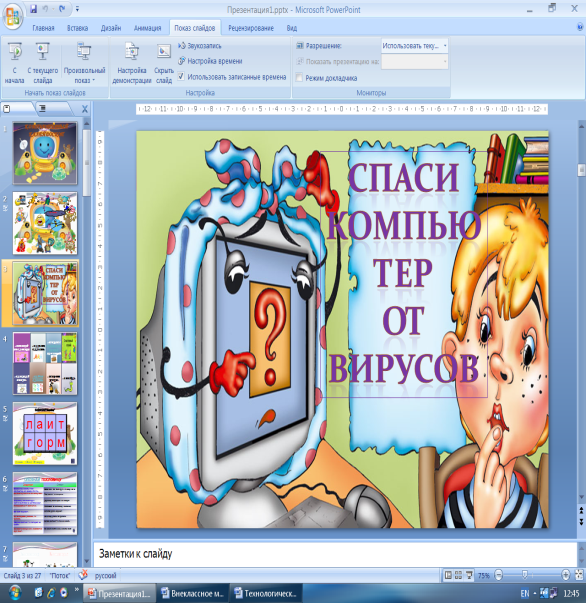Image resolution: width=586 pixels, height=603 pixels.
Task: Open the Рецензирование ribbon tab
Action: click(x=251, y=28)
